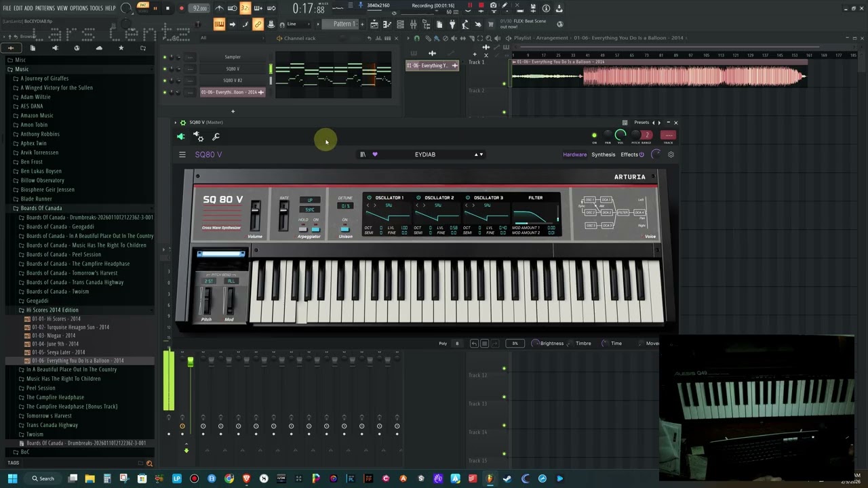The height and width of the screenshot is (488, 868).
Task: Collapse the Boards Of Canada folder
Action: click(x=41, y=208)
